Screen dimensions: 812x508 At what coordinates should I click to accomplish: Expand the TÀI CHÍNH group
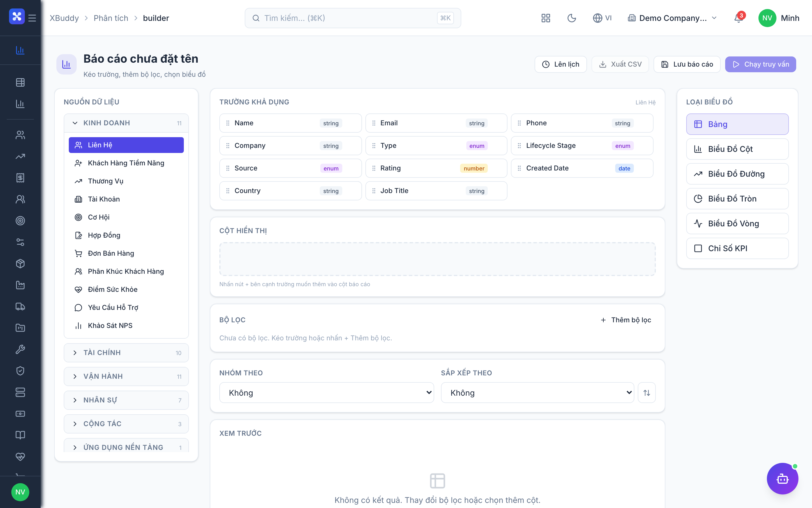[x=126, y=353]
